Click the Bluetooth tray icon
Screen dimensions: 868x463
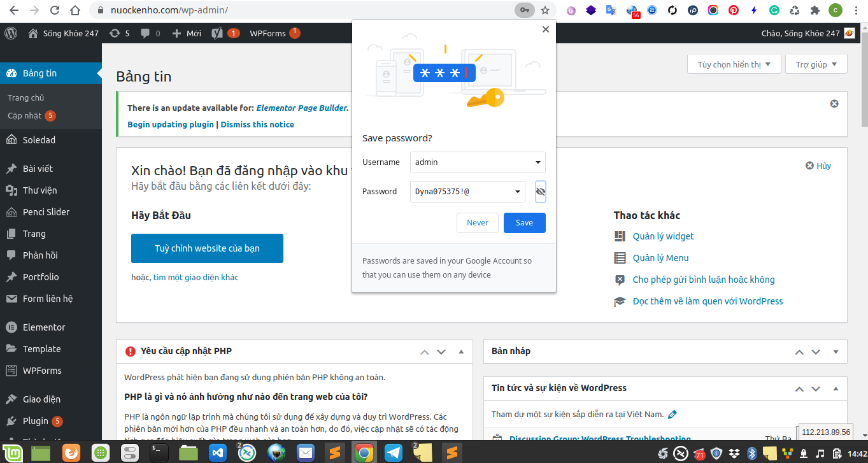click(x=751, y=453)
